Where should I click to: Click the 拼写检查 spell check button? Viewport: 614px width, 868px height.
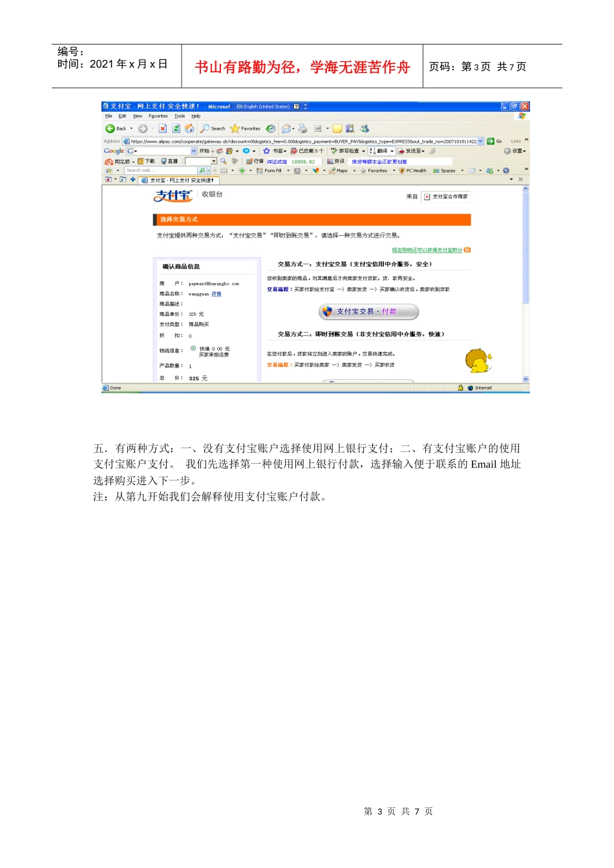pos(346,151)
